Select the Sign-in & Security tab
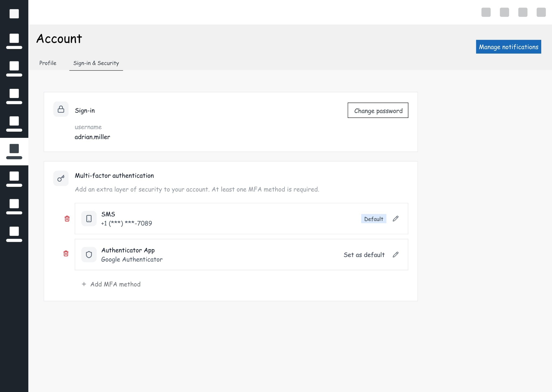The height and width of the screenshot is (392, 552). click(x=96, y=63)
